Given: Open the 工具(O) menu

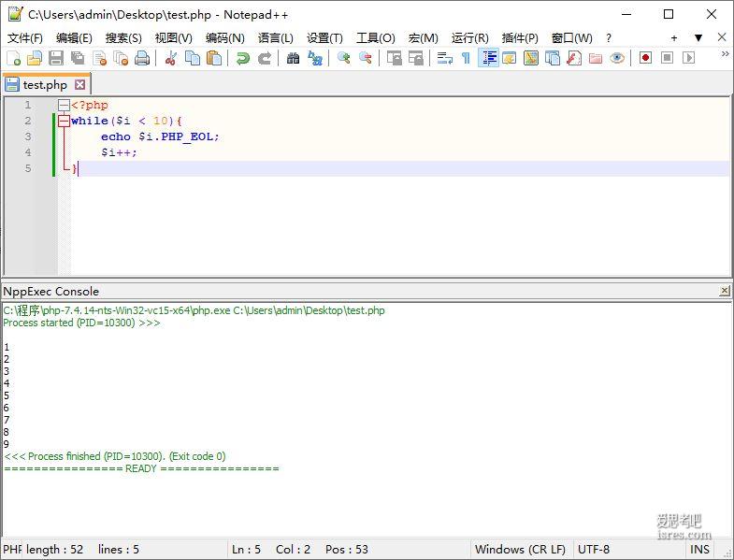Looking at the screenshot, I should [376, 38].
